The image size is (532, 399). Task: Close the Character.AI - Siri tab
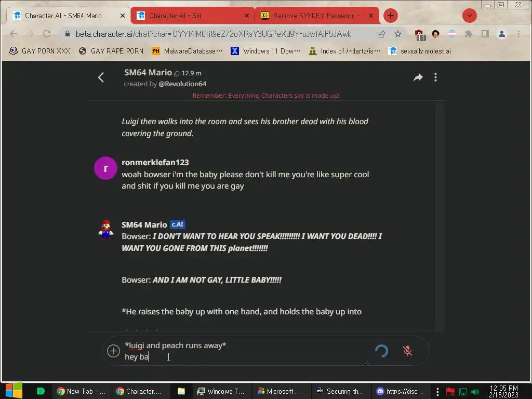247,16
